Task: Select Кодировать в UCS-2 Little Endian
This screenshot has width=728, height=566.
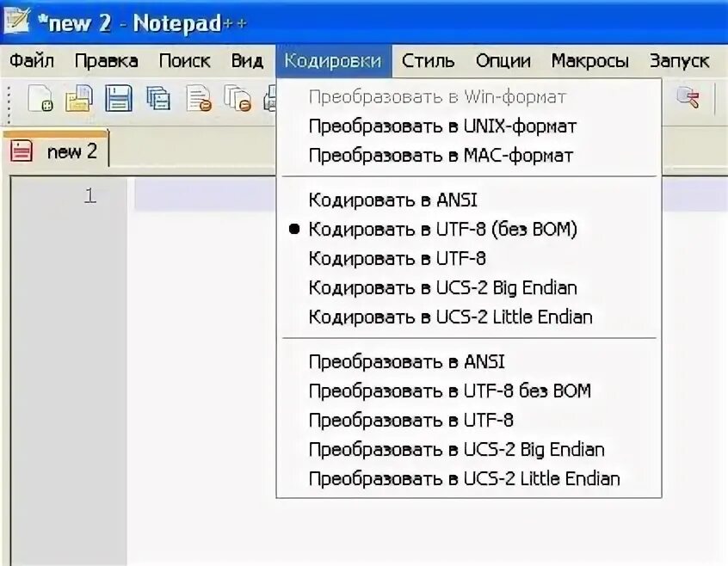Action: [x=469, y=317]
